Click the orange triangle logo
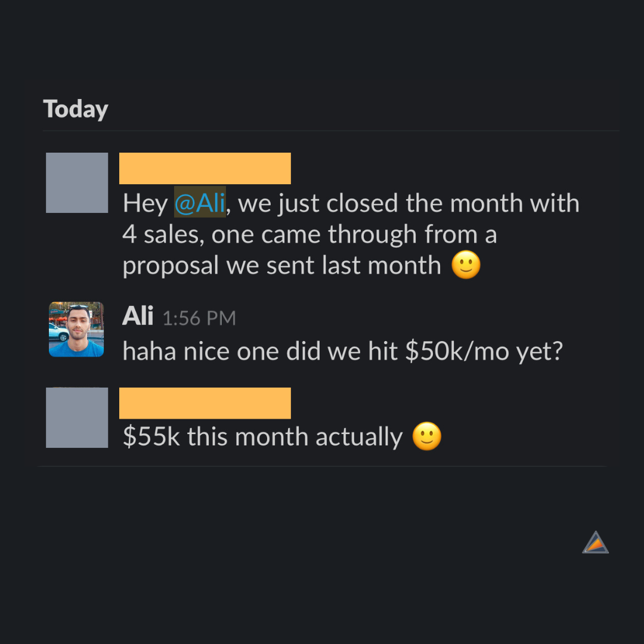This screenshot has height=644, width=644. [x=596, y=543]
